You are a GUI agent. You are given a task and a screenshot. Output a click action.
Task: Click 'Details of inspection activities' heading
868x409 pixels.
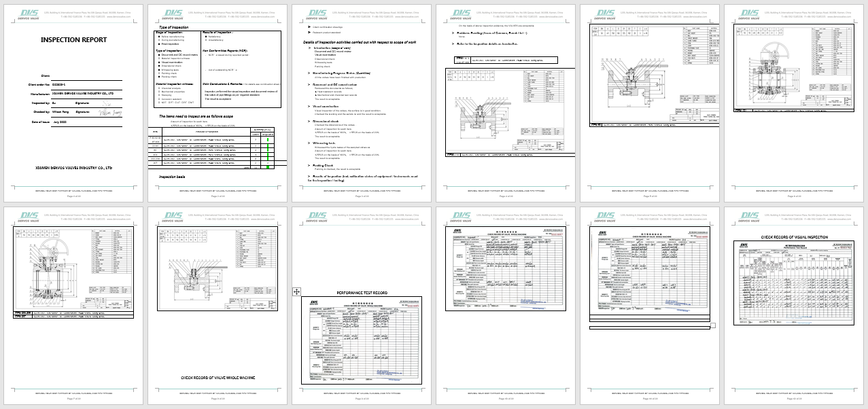(x=359, y=42)
